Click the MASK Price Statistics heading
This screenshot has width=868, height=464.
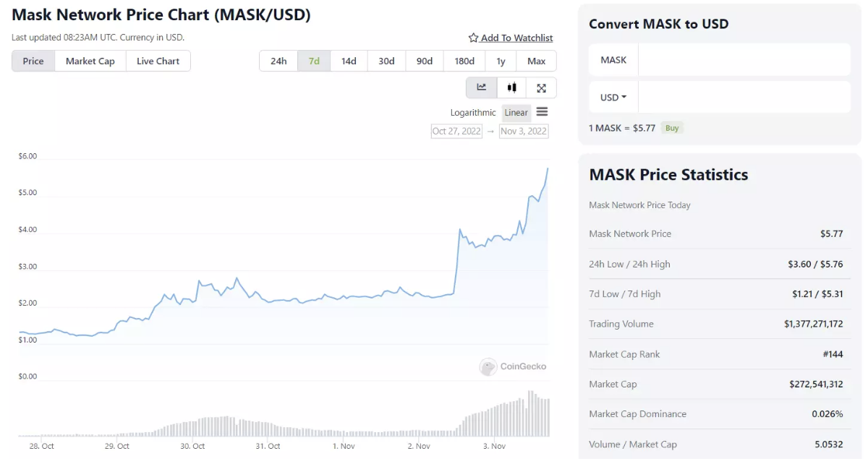pos(668,174)
